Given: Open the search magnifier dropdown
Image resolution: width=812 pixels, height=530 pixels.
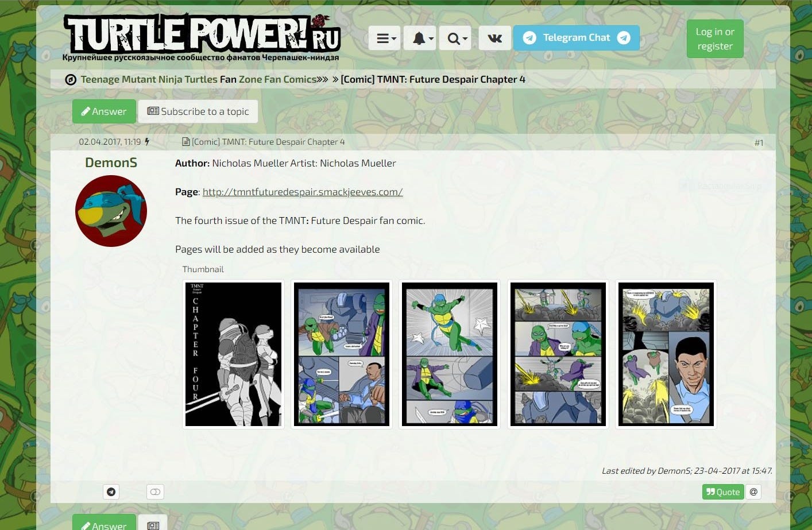Looking at the screenshot, I should [455, 38].
